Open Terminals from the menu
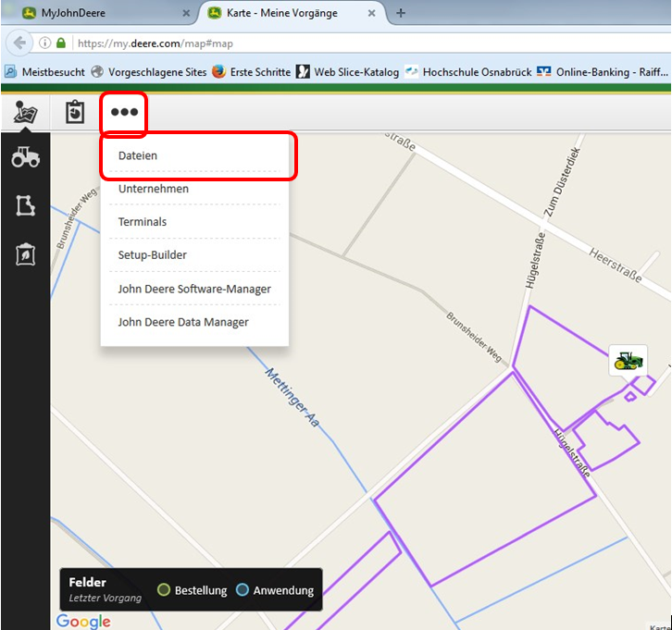Viewport: 672px width, 630px height. pyautogui.click(x=143, y=222)
